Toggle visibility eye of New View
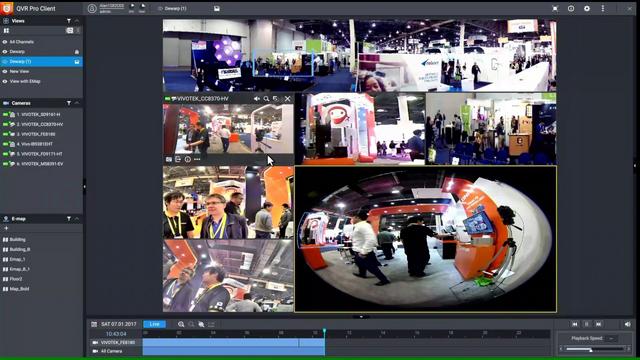 pos(5,71)
